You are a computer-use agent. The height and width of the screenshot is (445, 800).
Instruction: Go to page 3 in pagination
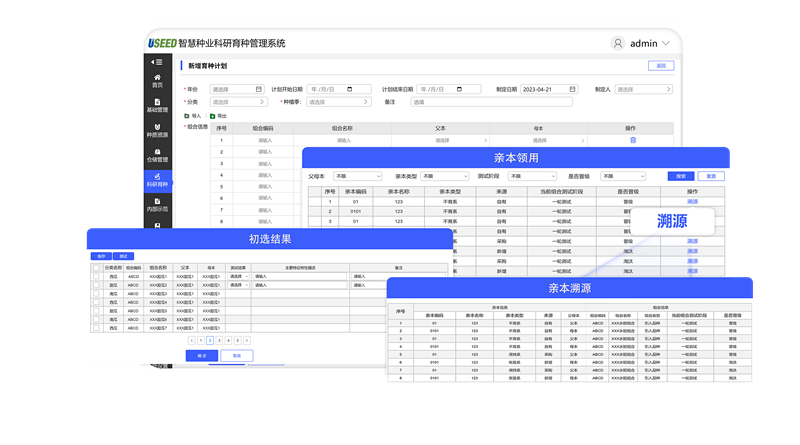219,341
